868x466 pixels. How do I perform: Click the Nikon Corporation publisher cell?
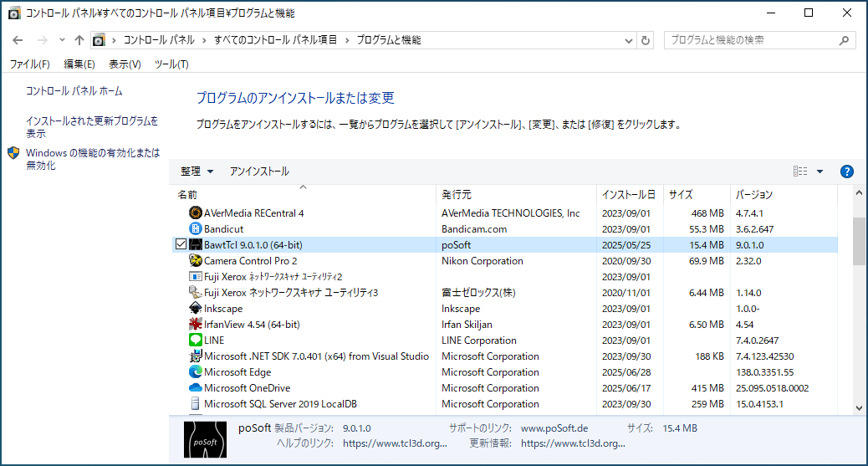point(483,261)
